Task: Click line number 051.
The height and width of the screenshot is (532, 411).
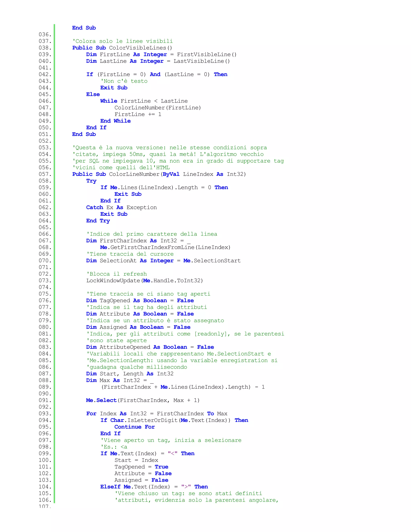Action: click(45, 134)
